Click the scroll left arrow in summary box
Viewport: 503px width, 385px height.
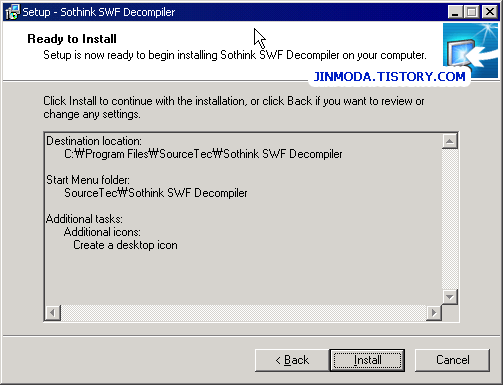[53, 313]
